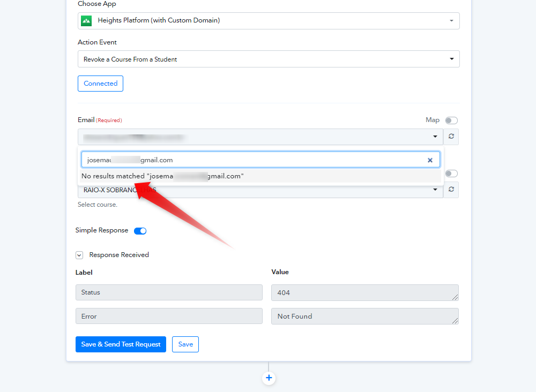The height and width of the screenshot is (392, 536).
Task: Refresh the Email field options
Action: pyautogui.click(x=451, y=137)
